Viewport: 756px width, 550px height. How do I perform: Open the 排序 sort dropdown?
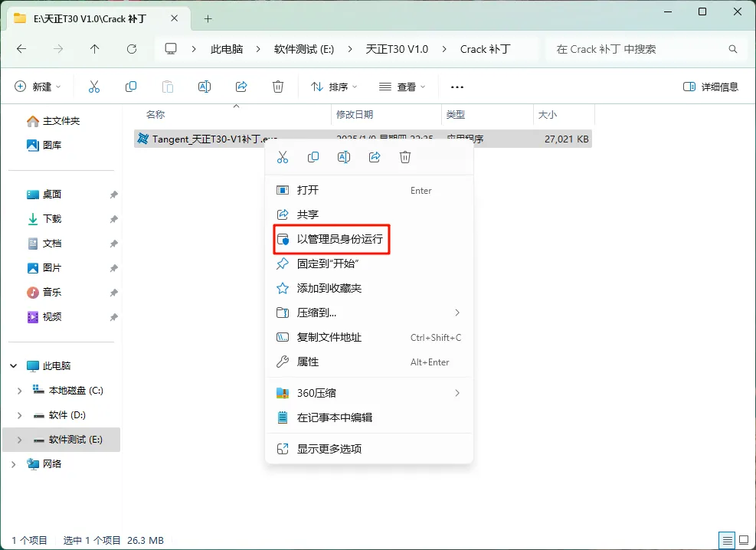[334, 87]
